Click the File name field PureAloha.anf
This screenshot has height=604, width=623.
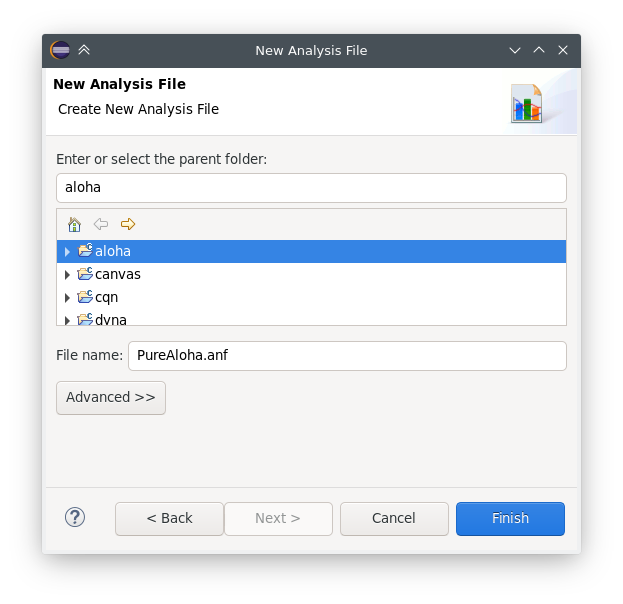347,356
